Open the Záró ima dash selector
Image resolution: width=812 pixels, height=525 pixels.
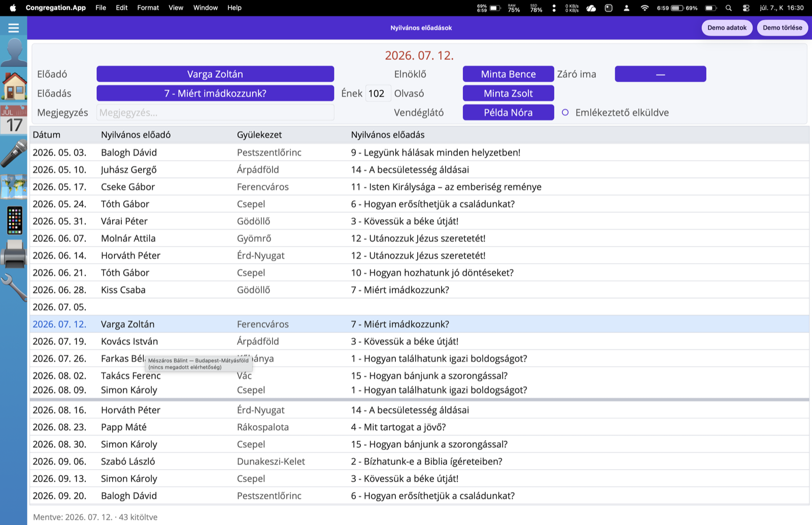[660, 74]
